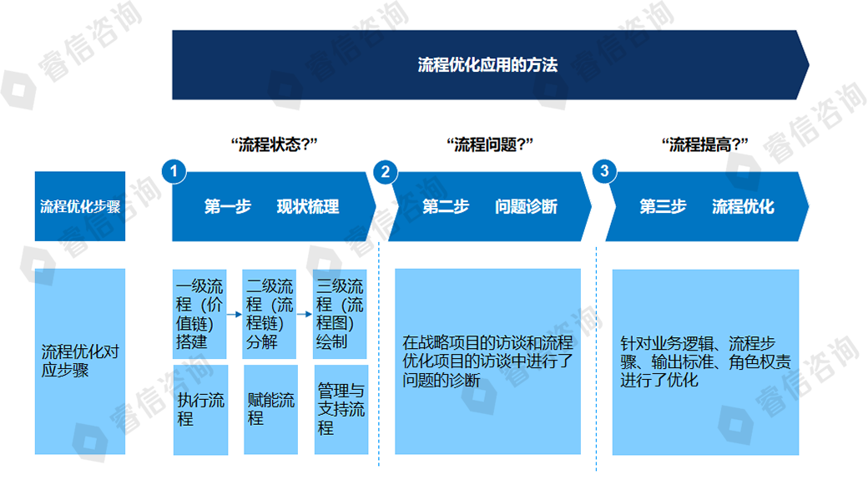Click the number 2 circle badge

pyautogui.click(x=385, y=172)
